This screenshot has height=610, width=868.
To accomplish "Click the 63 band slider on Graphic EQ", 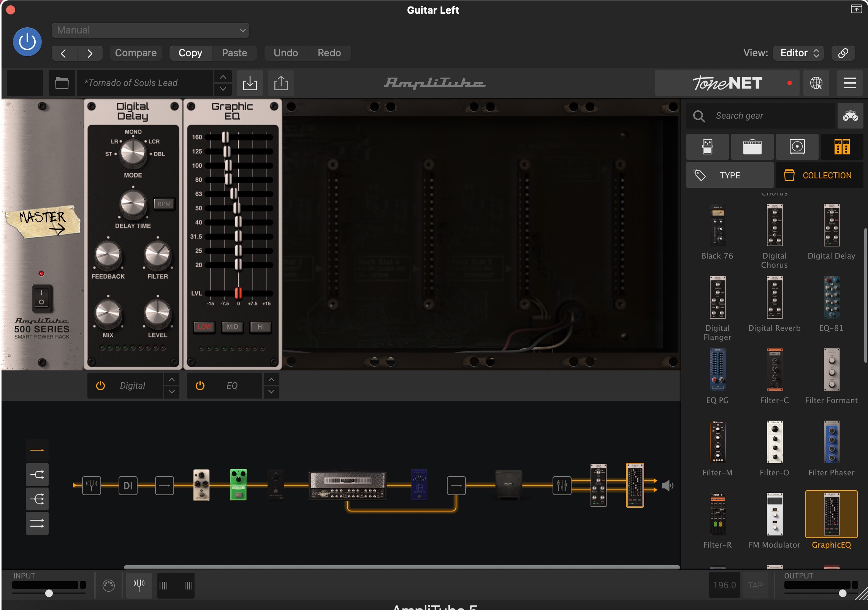I will (x=234, y=194).
